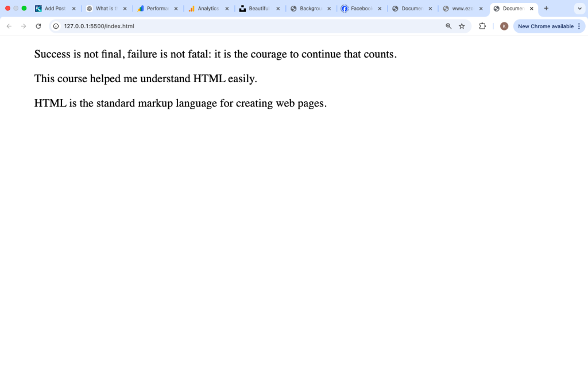Close the active Document tab
Image resolution: width=588 pixels, height=368 pixels.
pos(531,8)
